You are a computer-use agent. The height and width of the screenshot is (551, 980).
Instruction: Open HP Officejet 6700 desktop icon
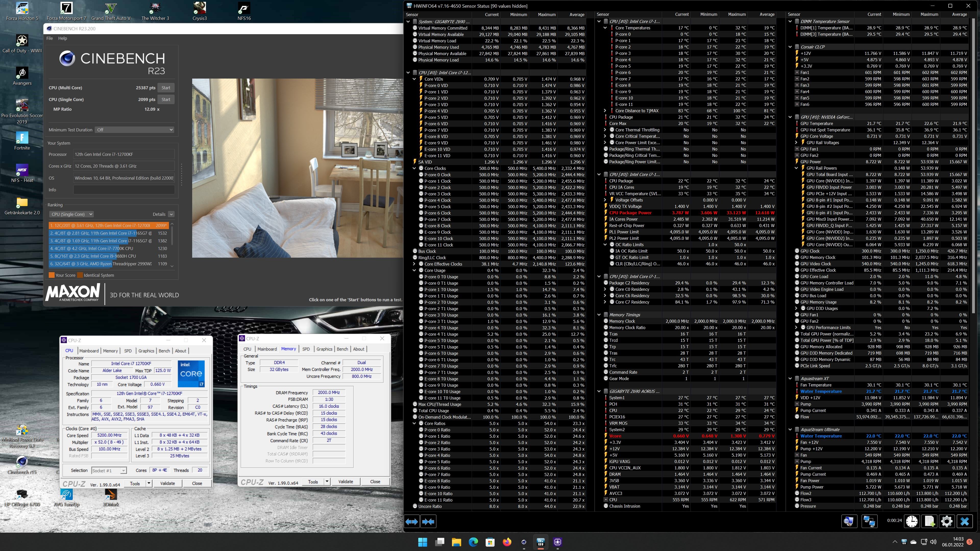(22, 497)
